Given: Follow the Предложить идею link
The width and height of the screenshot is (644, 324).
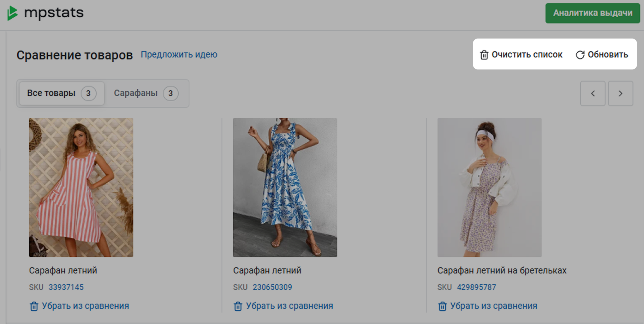Looking at the screenshot, I should point(179,55).
